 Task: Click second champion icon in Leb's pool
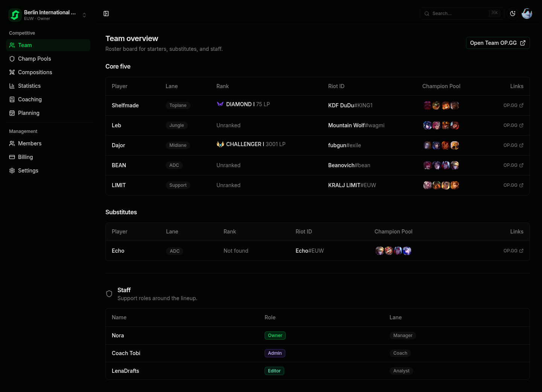(437, 125)
